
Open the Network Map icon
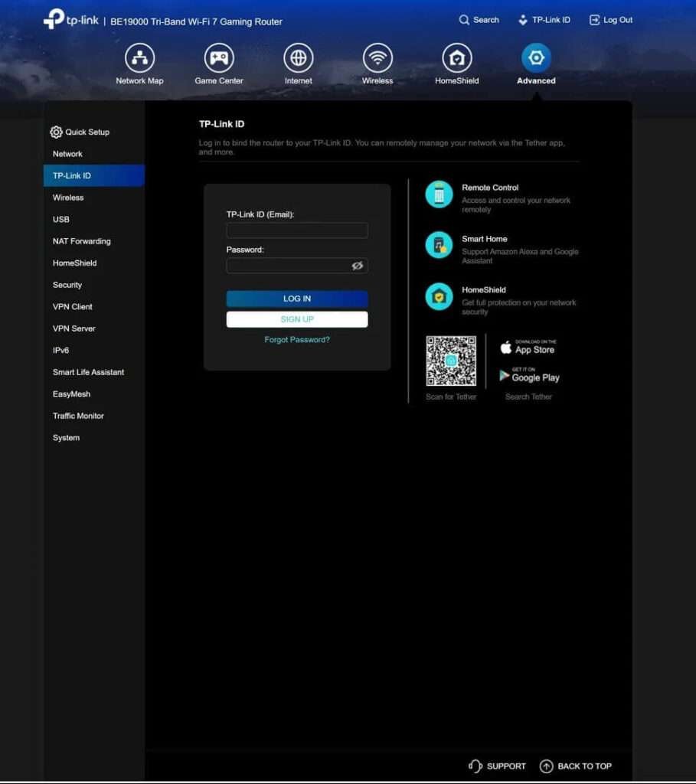coord(139,58)
